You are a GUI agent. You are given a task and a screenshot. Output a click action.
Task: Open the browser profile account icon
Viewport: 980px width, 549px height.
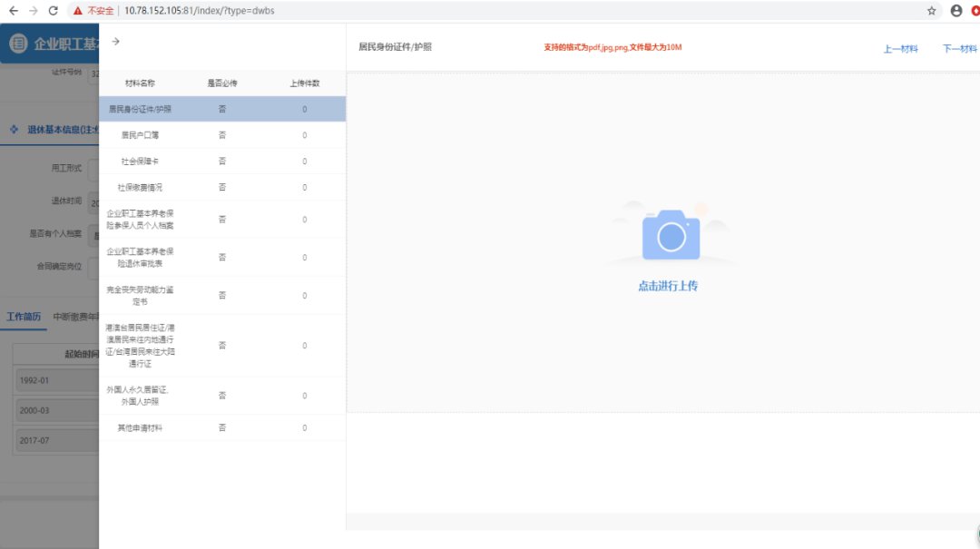(956, 11)
